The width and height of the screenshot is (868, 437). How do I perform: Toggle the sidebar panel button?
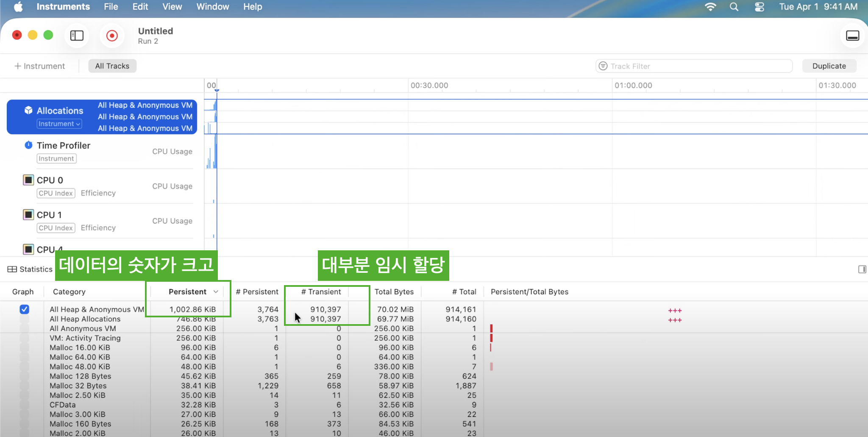pyautogui.click(x=77, y=36)
